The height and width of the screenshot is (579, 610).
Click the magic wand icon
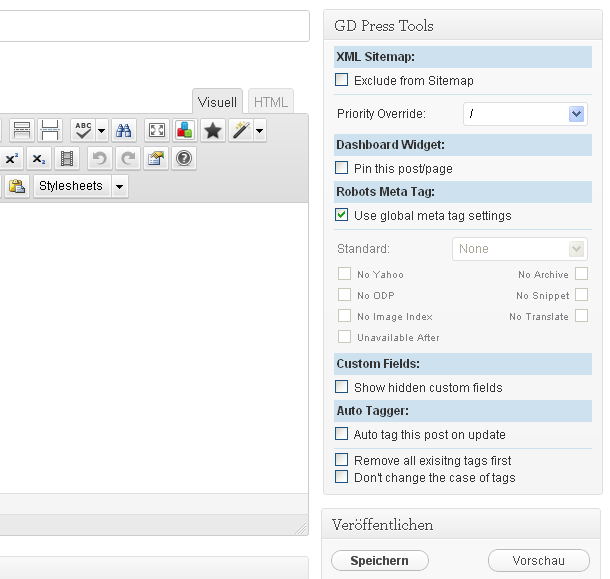tap(241, 130)
